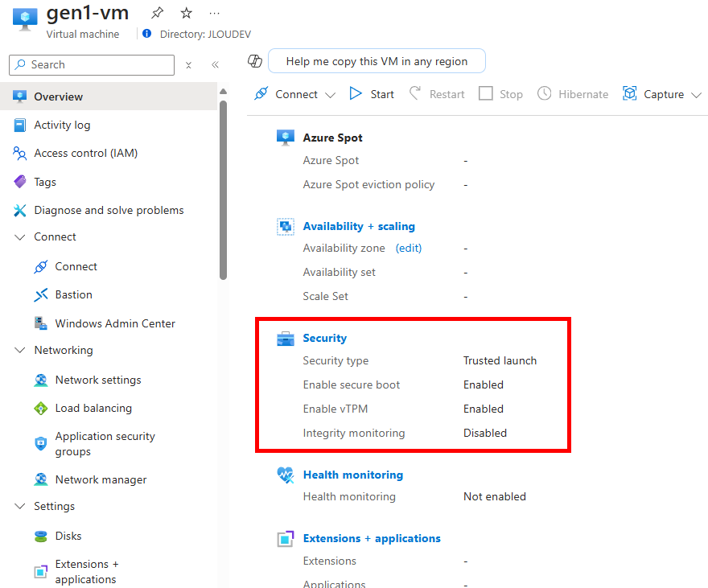Open the more options ellipsis menu
The width and height of the screenshot is (708, 588).
click(x=215, y=14)
